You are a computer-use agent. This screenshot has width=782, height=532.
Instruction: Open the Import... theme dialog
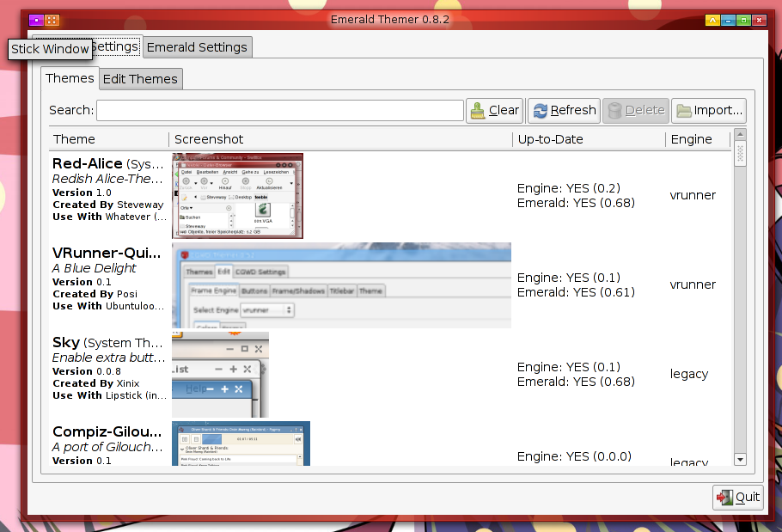click(x=709, y=110)
